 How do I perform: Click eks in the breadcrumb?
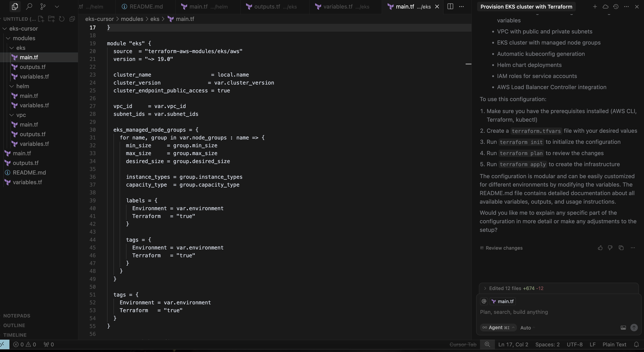[x=155, y=19]
